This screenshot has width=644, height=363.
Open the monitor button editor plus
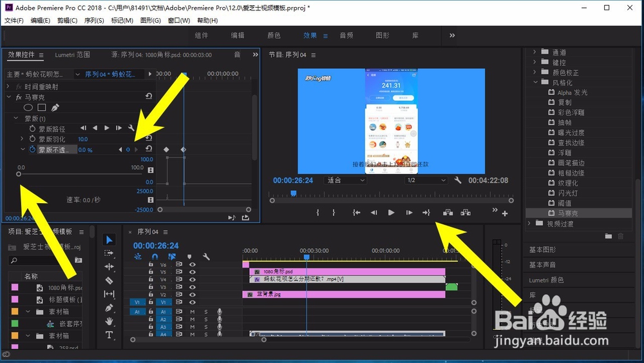pos(505,213)
